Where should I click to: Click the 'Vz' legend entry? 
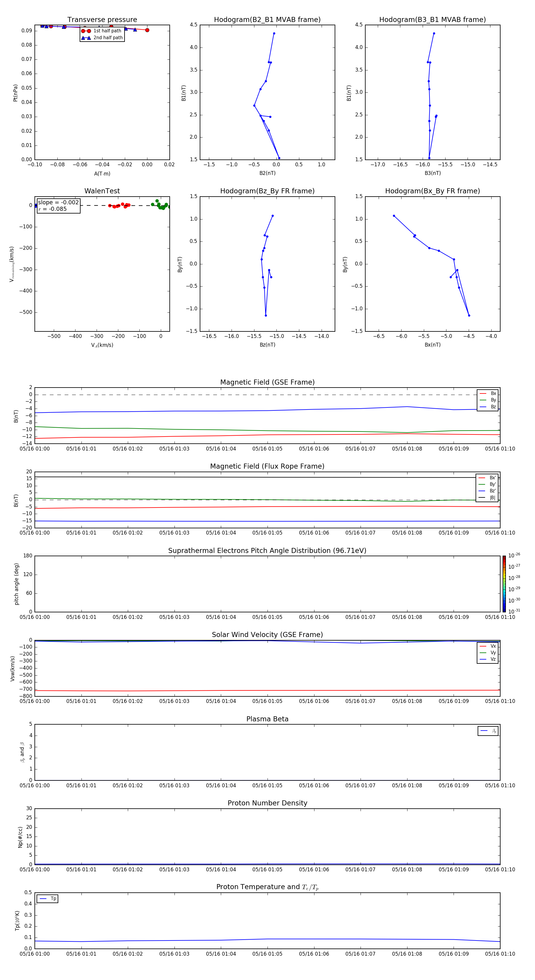coord(488,659)
